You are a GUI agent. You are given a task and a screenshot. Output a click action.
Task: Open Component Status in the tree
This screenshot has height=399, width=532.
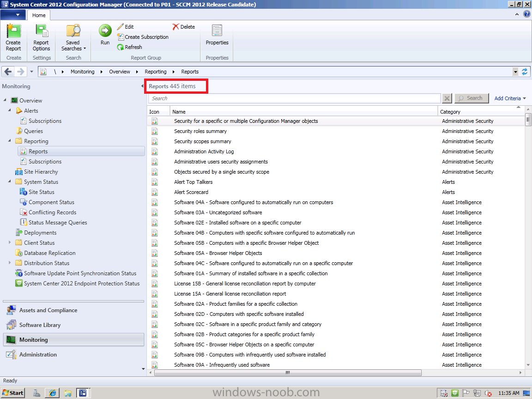click(x=51, y=202)
